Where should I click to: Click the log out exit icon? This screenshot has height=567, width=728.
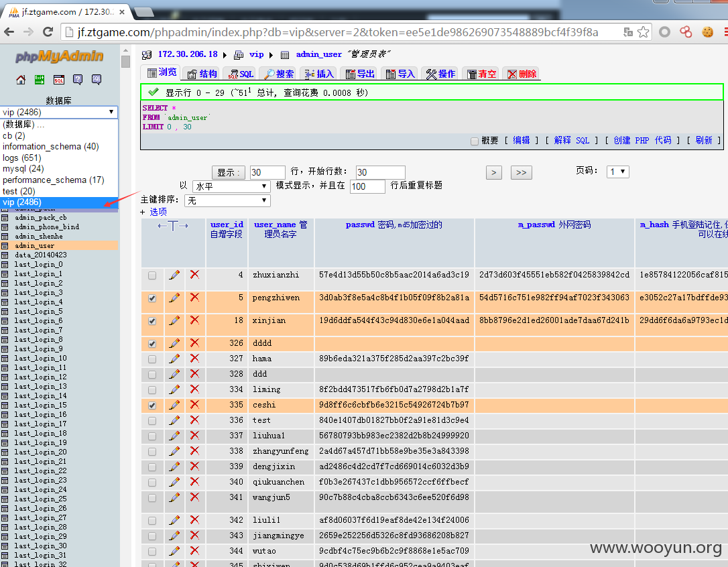coord(40,80)
